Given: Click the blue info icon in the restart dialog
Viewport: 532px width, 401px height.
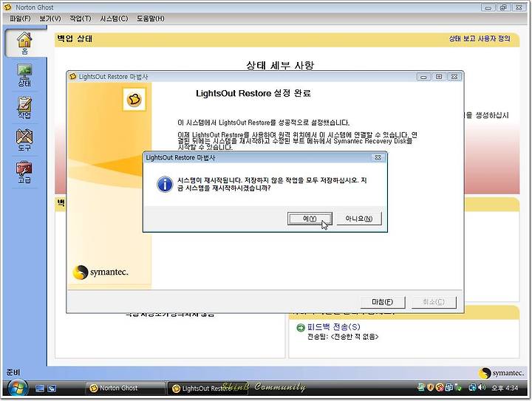Looking at the screenshot, I should [x=165, y=184].
